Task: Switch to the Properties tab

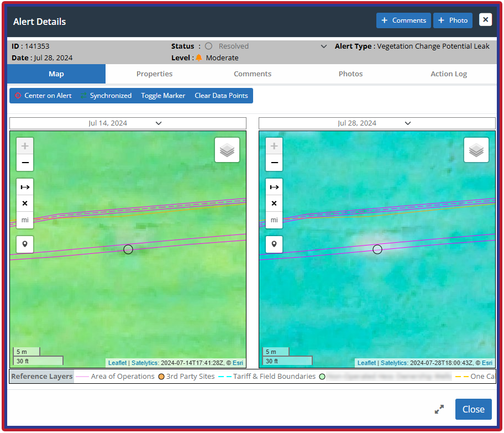Action: click(154, 74)
